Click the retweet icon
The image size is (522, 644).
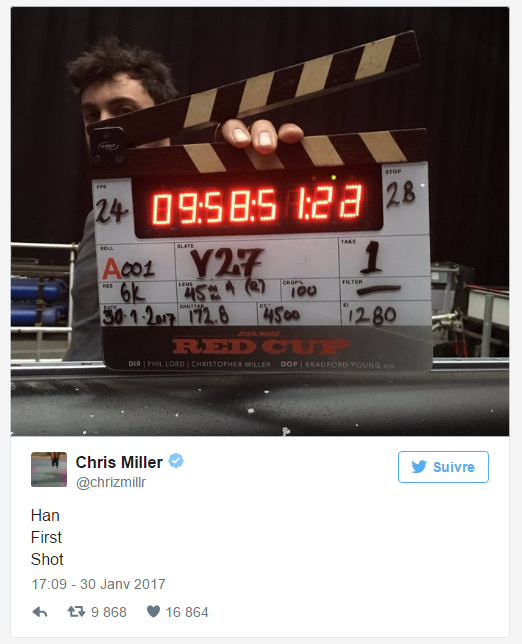(76, 612)
